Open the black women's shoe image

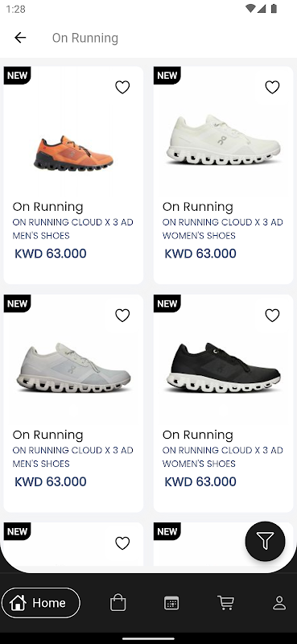click(x=224, y=368)
